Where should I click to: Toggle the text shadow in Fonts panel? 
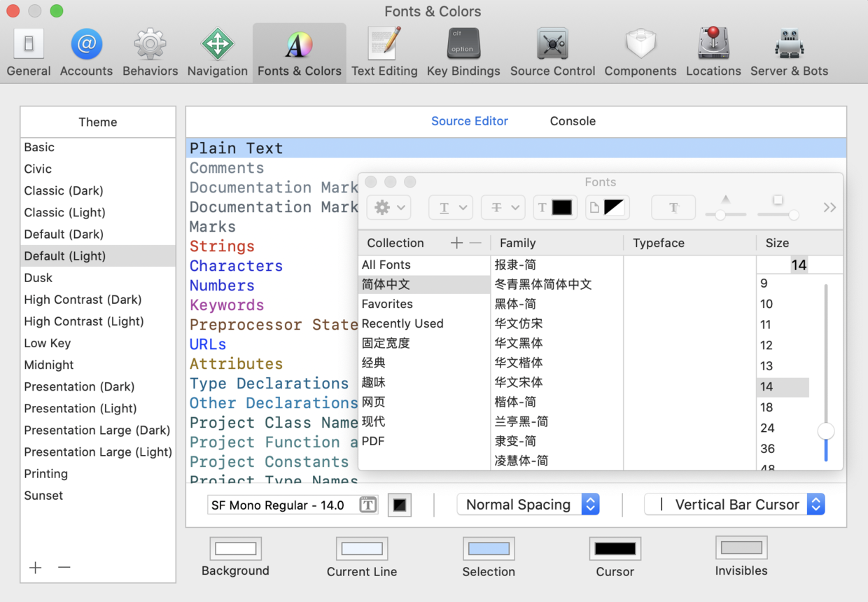pos(673,207)
